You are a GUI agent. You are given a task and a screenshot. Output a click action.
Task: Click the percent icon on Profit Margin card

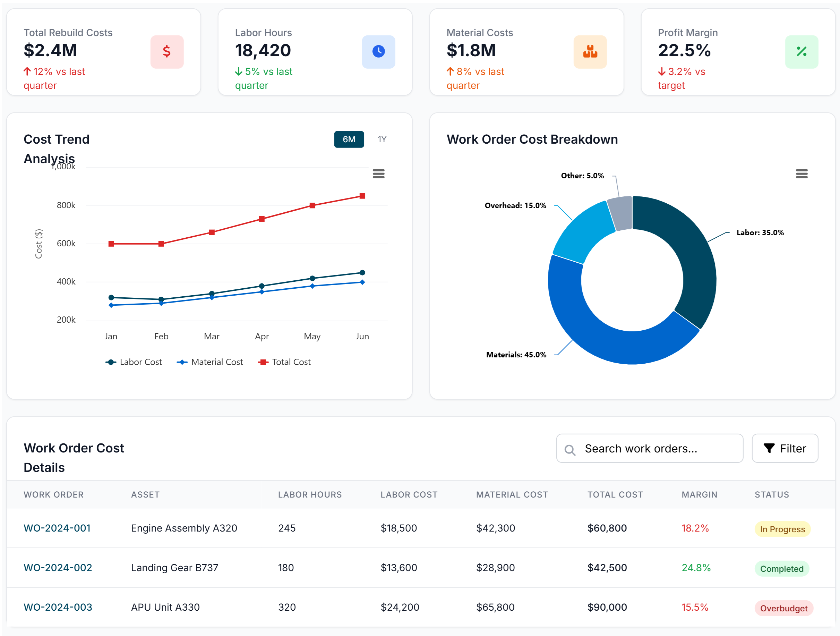coord(802,52)
